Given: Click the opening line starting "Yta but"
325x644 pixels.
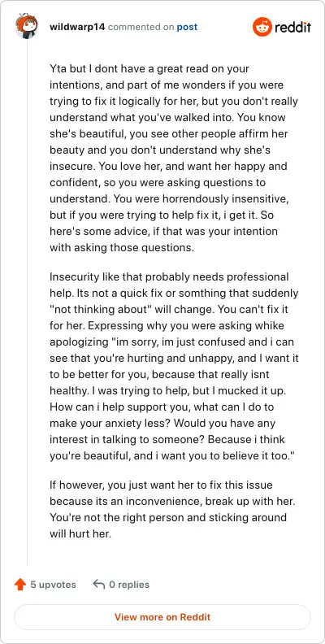Looking at the screenshot, I should tap(149, 68).
